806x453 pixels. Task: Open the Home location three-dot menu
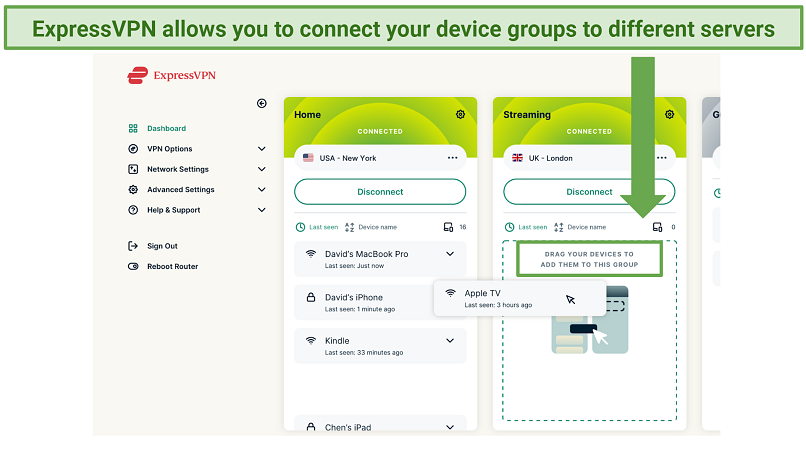452,158
